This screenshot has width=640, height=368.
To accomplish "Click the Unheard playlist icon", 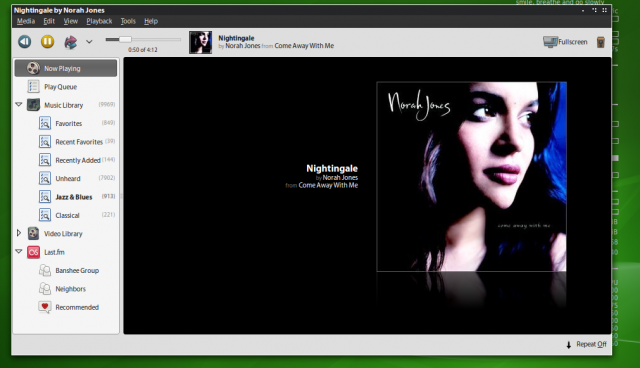I will 44,178.
